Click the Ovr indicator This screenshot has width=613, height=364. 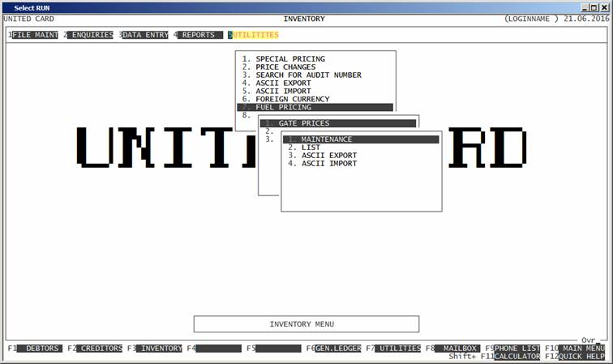point(589,340)
